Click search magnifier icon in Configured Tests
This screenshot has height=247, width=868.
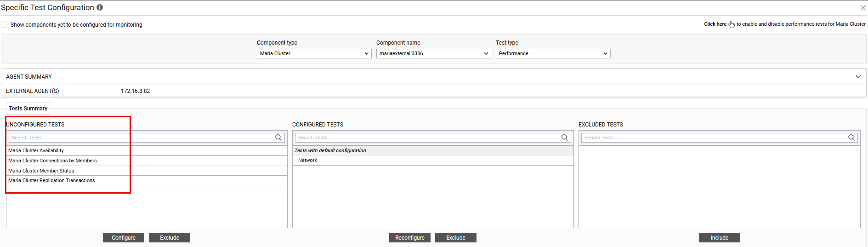(565, 138)
